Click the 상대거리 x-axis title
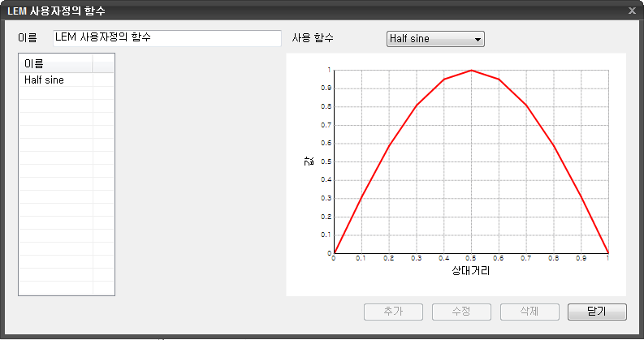The height and width of the screenshot is (340, 644). click(x=470, y=272)
